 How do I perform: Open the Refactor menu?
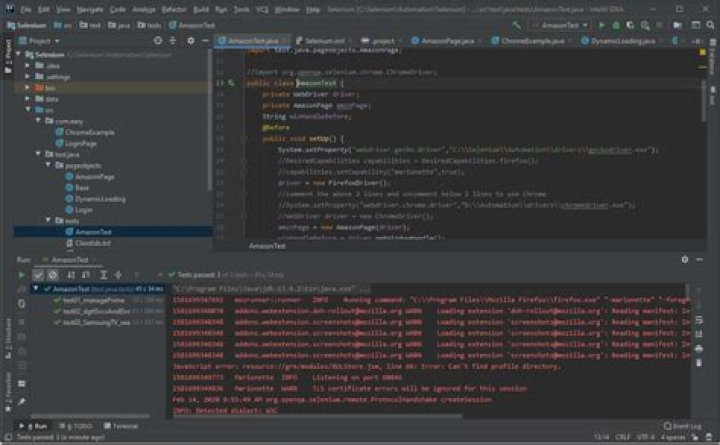point(174,9)
